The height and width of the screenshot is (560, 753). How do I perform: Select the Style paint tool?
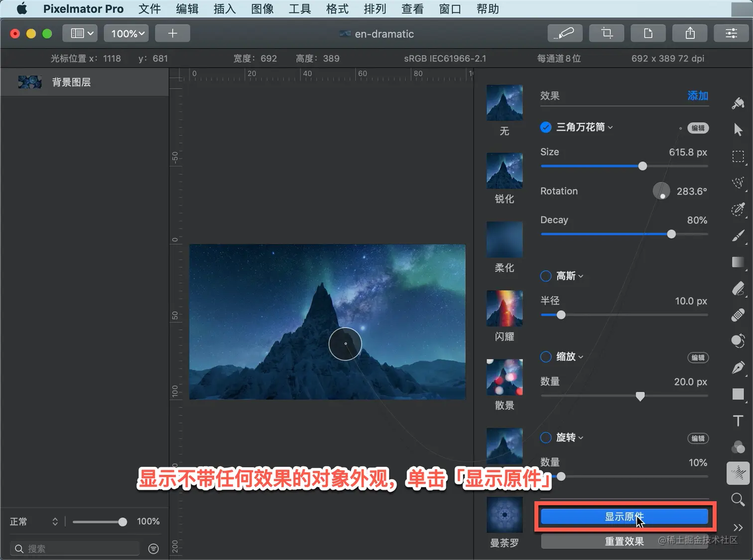click(738, 103)
